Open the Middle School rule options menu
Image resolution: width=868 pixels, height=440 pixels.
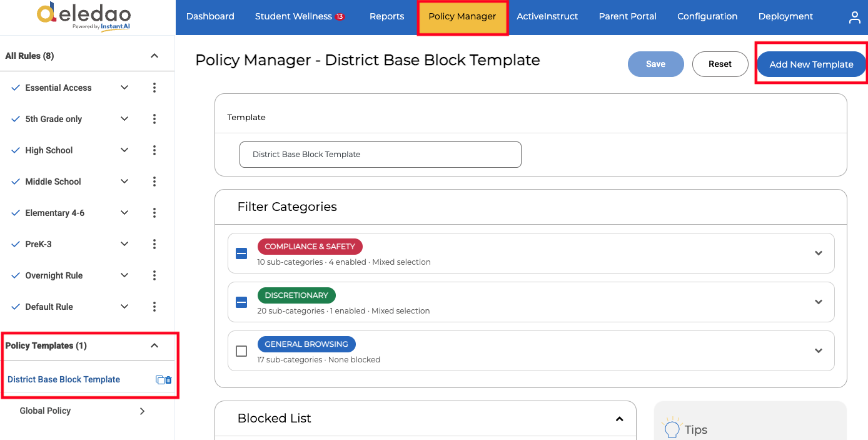click(154, 182)
